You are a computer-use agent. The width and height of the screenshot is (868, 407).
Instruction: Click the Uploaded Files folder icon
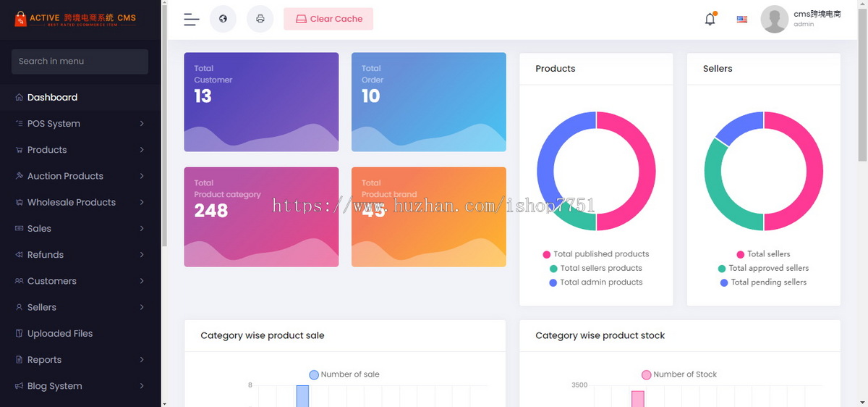pyautogui.click(x=20, y=334)
